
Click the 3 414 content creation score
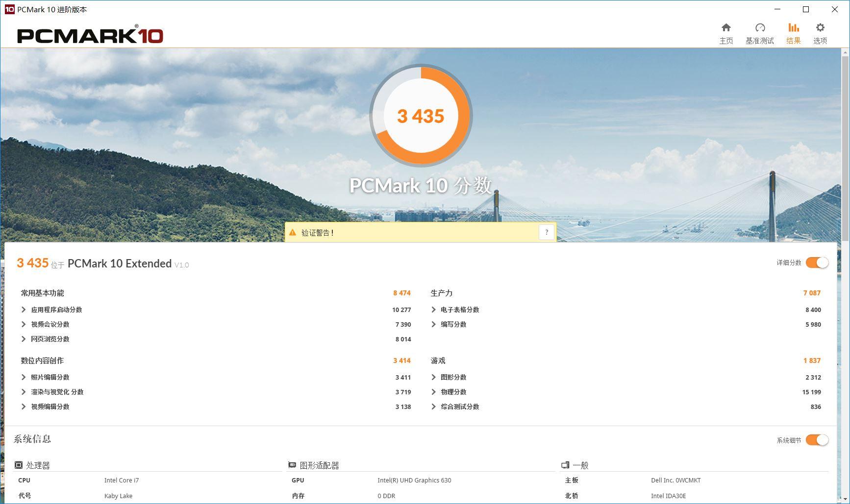[x=401, y=360]
